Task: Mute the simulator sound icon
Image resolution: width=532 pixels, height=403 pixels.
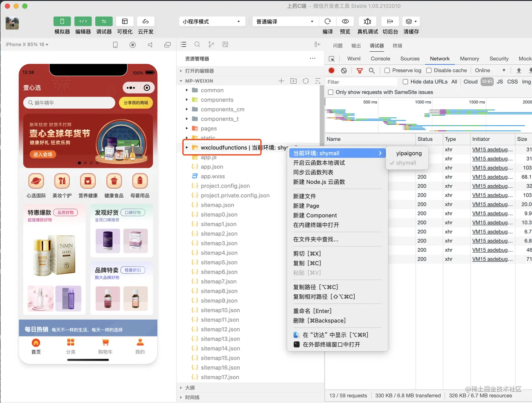Action: coord(150,45)
